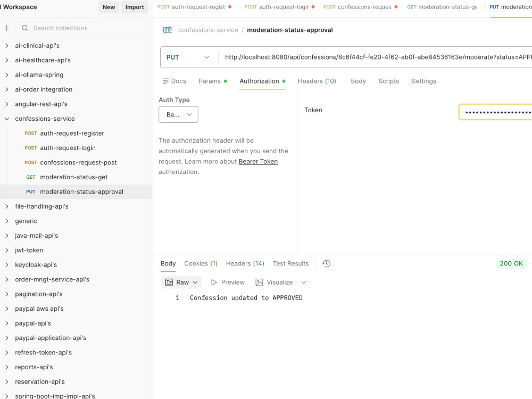Expand ai-healthcare-api's collection

(x=7, y=60)
